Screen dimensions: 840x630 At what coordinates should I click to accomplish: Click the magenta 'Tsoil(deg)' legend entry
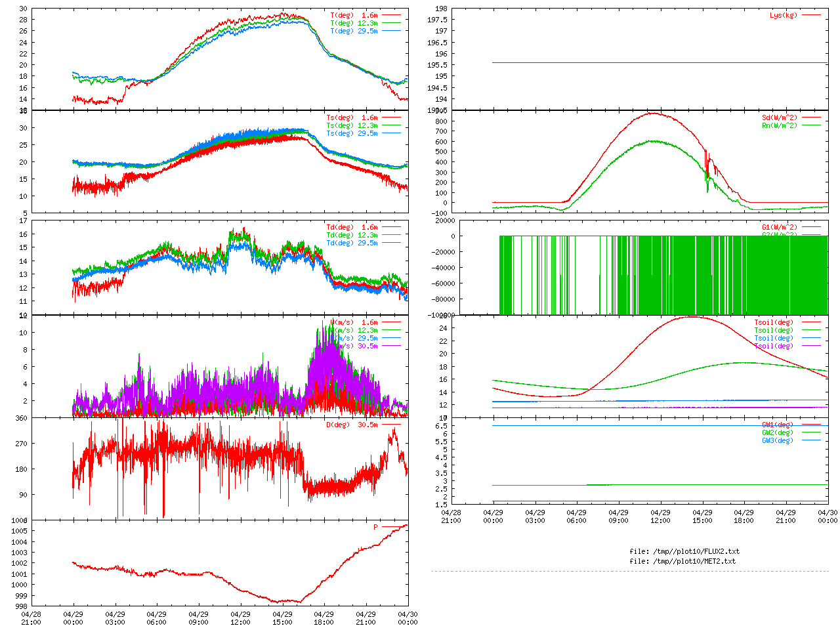point(774,346)
